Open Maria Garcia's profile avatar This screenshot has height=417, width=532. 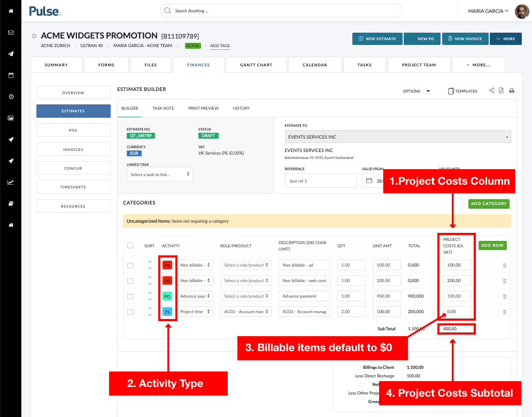click(x=522, y=11)
